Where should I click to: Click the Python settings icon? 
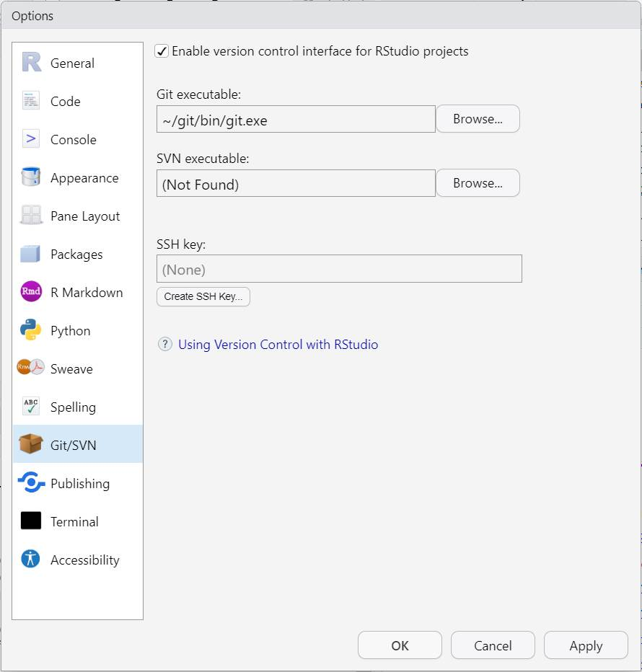coord(30,330)
